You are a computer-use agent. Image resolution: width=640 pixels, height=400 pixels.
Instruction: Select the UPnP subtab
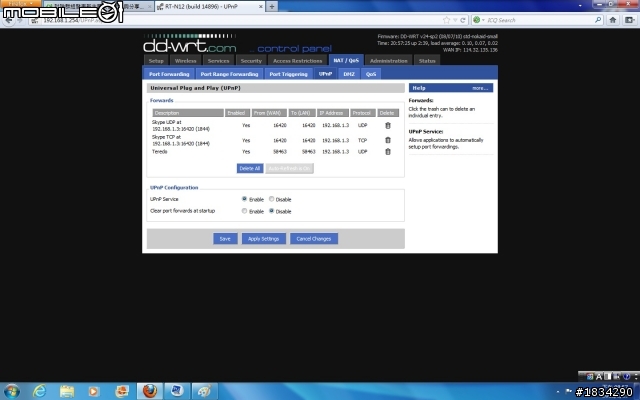(x=325, y=74)
